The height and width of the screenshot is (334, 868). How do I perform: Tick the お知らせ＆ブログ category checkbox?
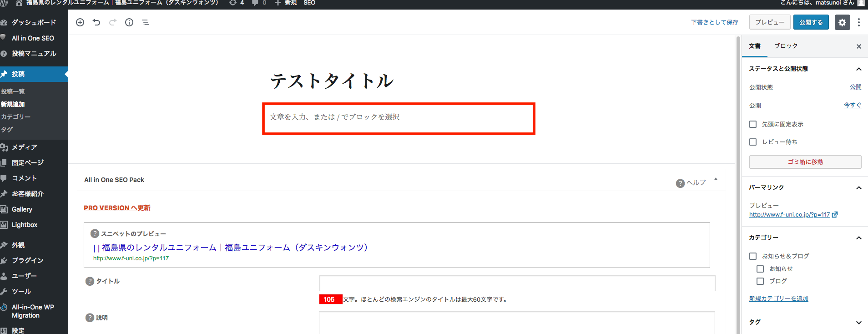point(753,256)
